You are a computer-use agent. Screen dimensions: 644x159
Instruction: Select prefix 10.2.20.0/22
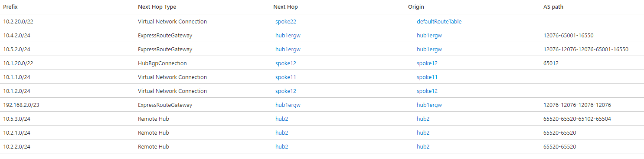(x=18, y=21)
